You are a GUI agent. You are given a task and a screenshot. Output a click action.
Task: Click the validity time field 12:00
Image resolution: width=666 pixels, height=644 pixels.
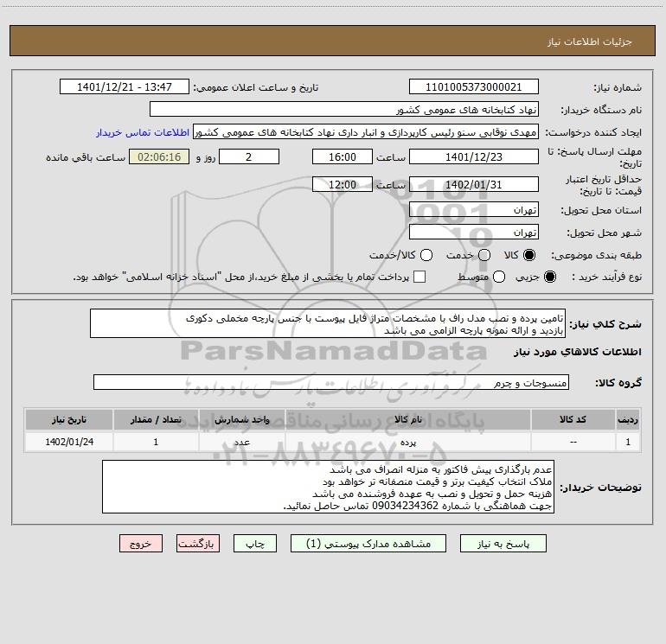(x=343, y=184)
